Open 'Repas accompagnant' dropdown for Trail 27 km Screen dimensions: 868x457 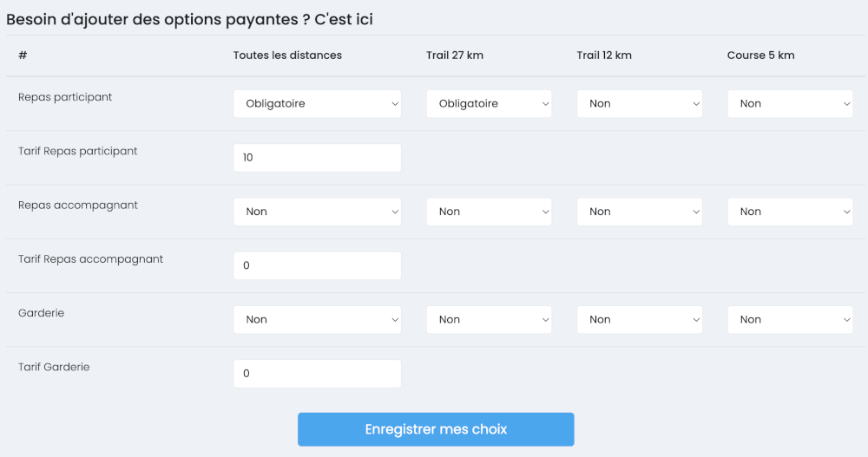[x=489, y=212]
